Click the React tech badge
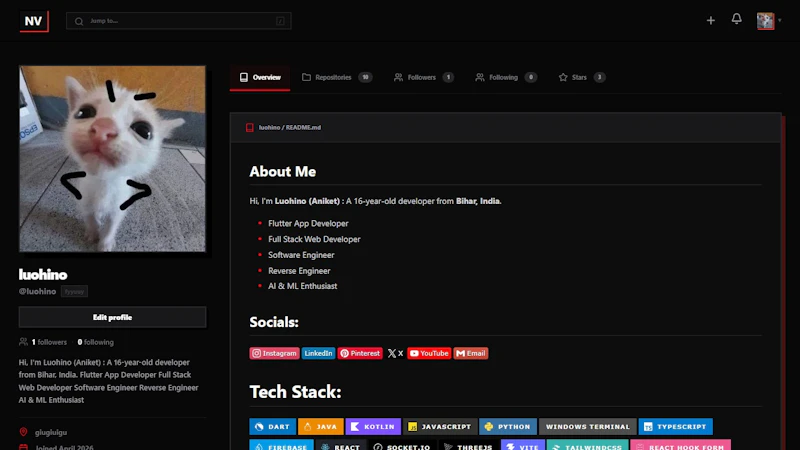 click(x=341, y=445)
